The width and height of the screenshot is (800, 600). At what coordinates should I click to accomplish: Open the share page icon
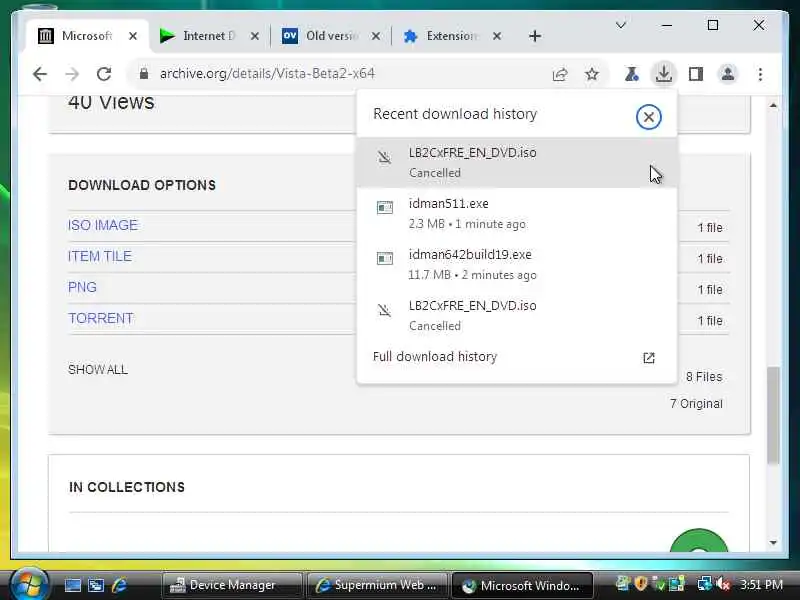pos(560,74)
